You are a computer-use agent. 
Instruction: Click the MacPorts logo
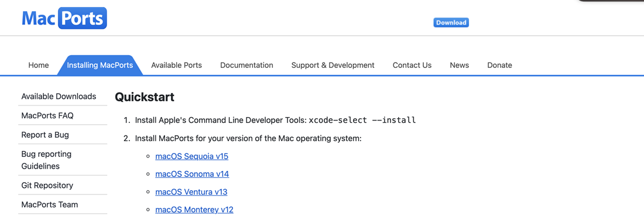(x=64, y=18)
